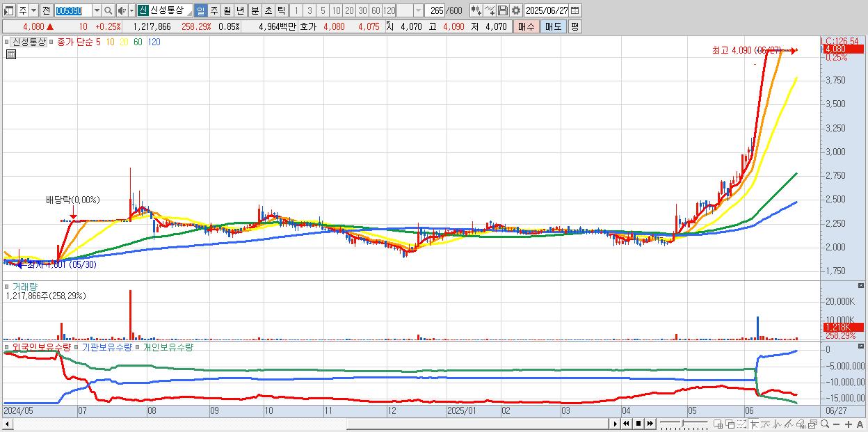868x432 pixels.
Task: Select the 월 monthly period toggle
Action: (x=227, y=10)
